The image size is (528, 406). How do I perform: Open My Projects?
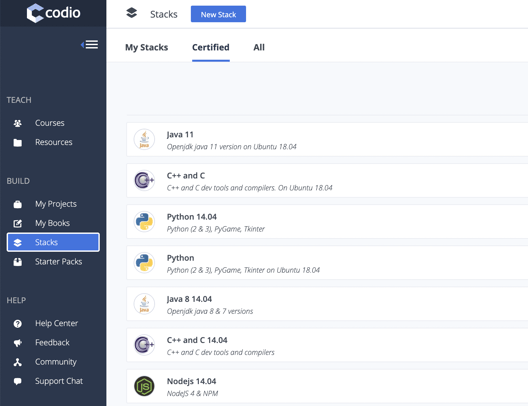click(x=56, y=204)
